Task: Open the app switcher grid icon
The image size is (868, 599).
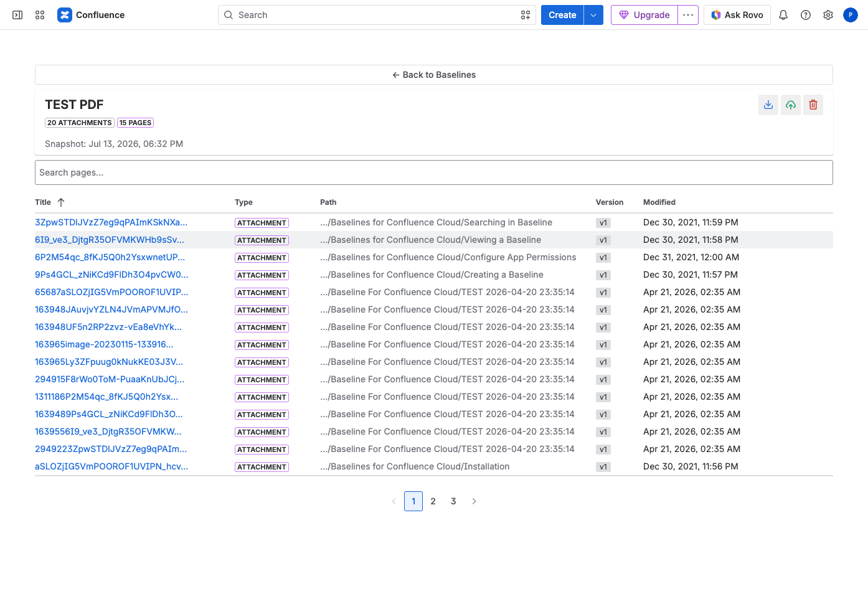Action: 40,15
